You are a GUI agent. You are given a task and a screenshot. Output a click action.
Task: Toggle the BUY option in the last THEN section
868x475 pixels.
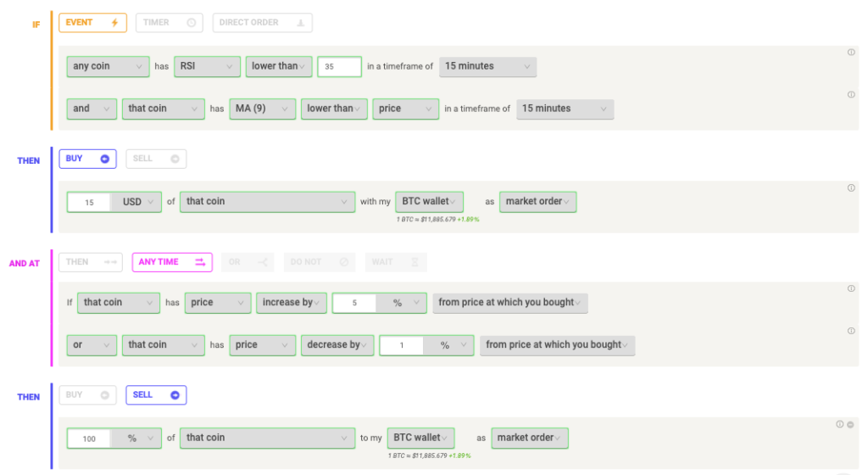(x=87, y=394)
